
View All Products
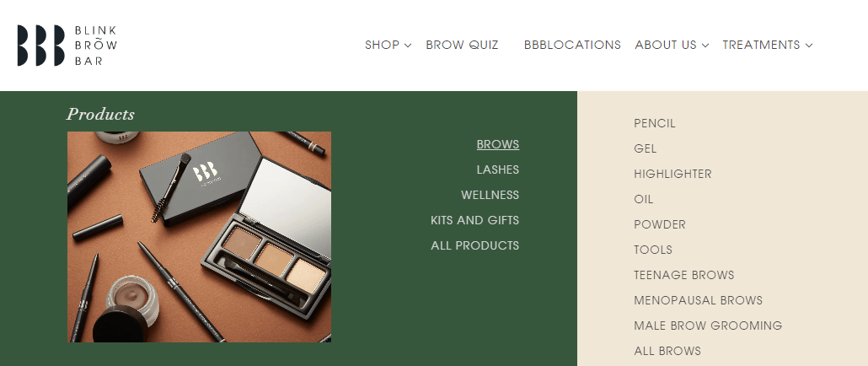pyautogui.click(x=475, y=245)
